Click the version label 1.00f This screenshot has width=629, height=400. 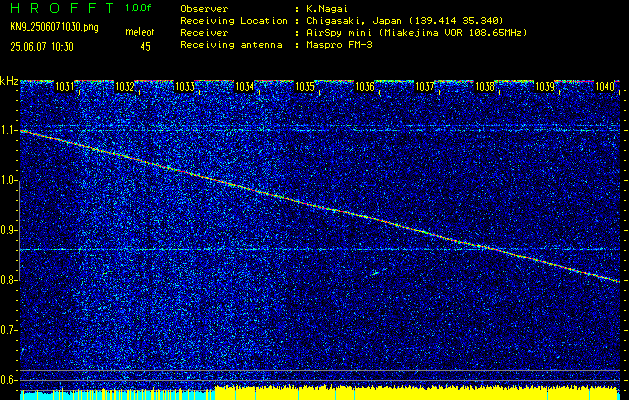(x=138, y=8)
